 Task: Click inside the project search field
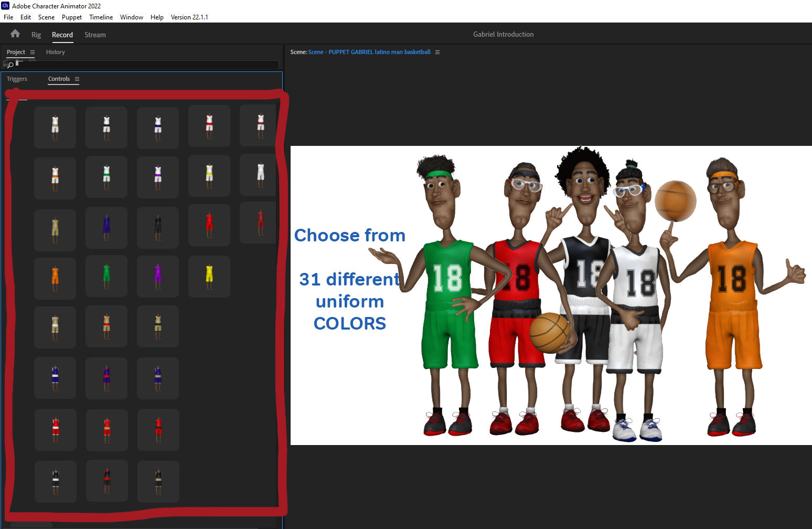(147, 65)
